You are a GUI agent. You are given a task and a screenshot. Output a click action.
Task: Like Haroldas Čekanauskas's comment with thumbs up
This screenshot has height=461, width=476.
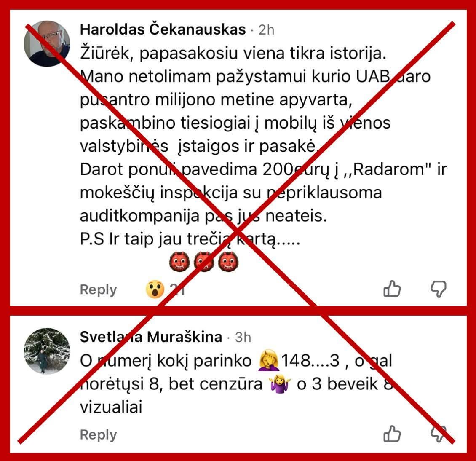tap(392, 288)
